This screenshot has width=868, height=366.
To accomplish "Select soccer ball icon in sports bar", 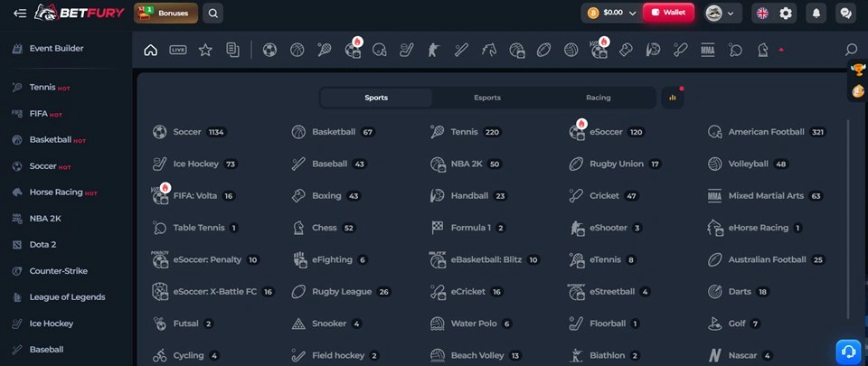I will 269,50.
